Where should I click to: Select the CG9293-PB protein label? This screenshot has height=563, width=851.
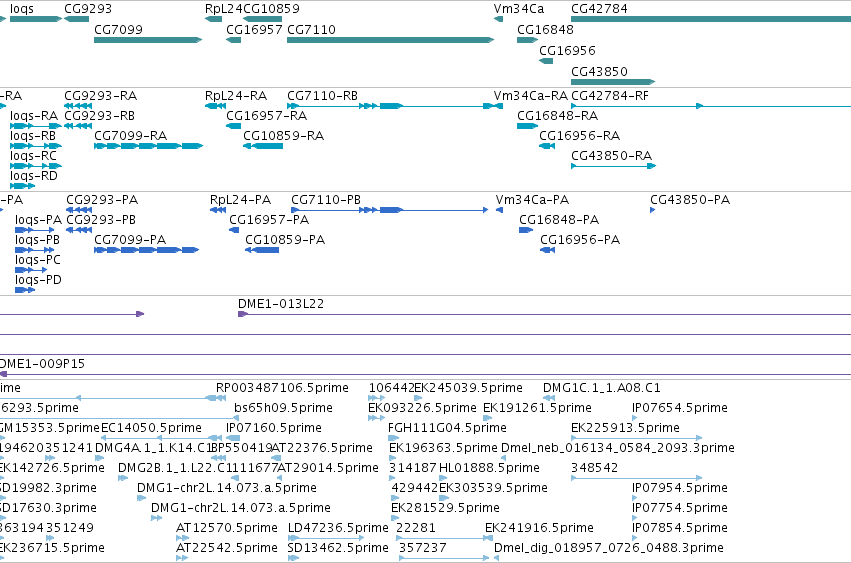click(101, 220)
